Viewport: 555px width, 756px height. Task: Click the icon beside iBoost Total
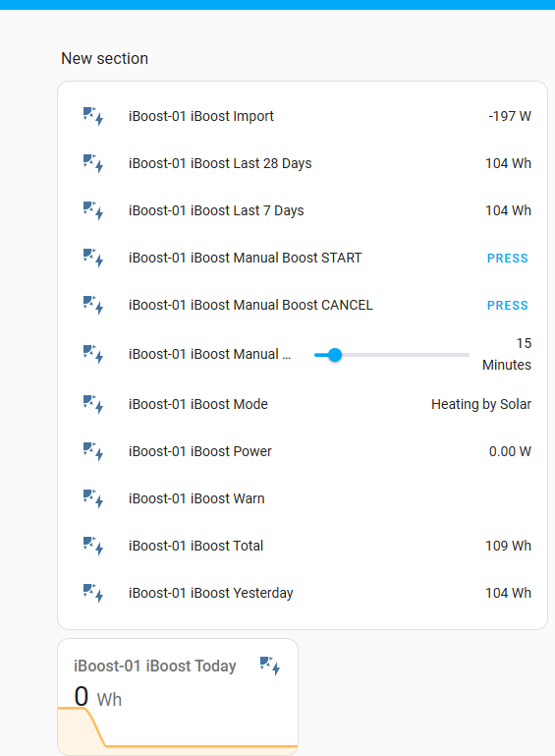click(x=93, y=546)
